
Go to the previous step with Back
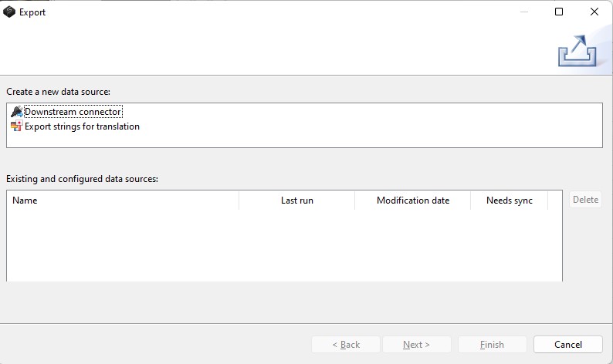tap(345, 345)
